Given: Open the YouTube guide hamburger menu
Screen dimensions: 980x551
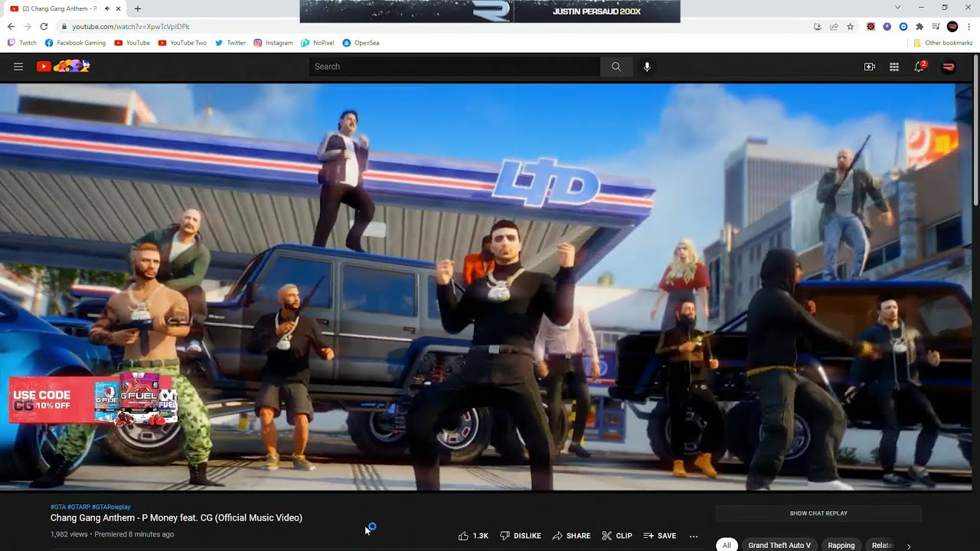Looking at the screenshot, I should pos(18,67).
